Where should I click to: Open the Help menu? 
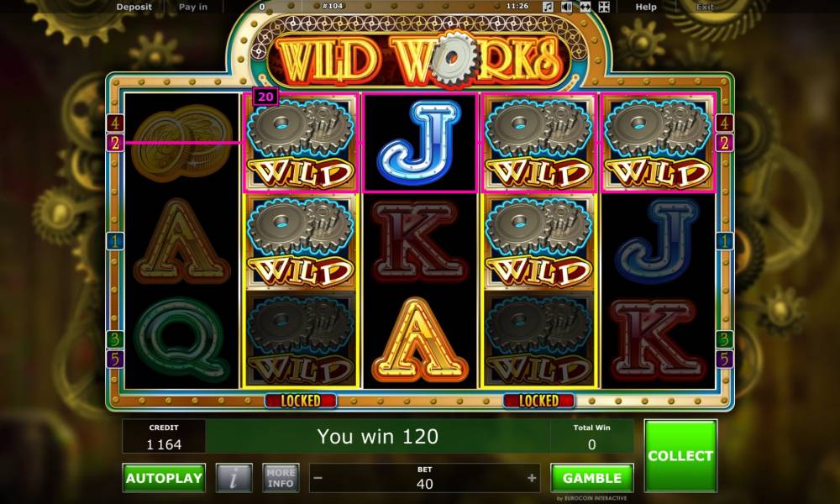pos(645,7)
